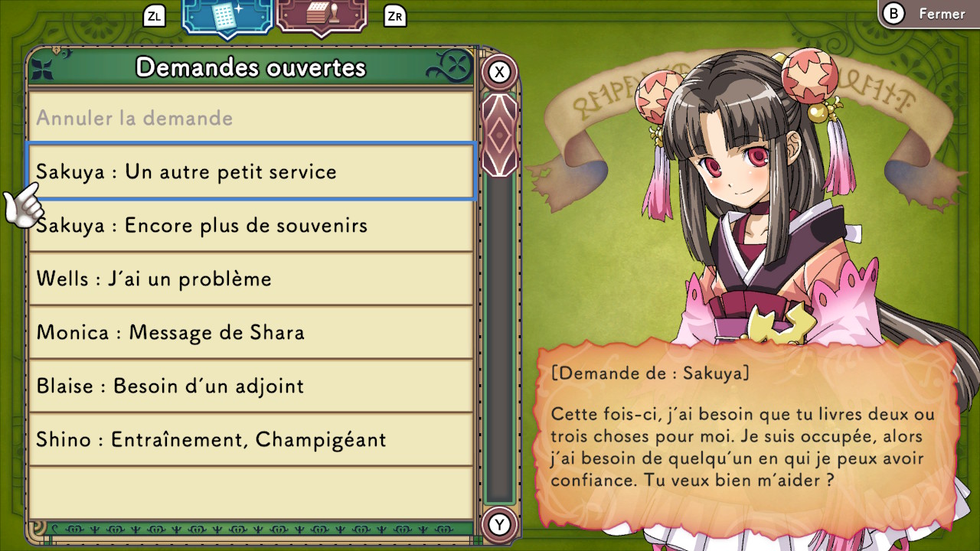Select Annuler la demande
Image resolution: width=980 pixels, height=551 pixels.
click(x=250, y=118)
